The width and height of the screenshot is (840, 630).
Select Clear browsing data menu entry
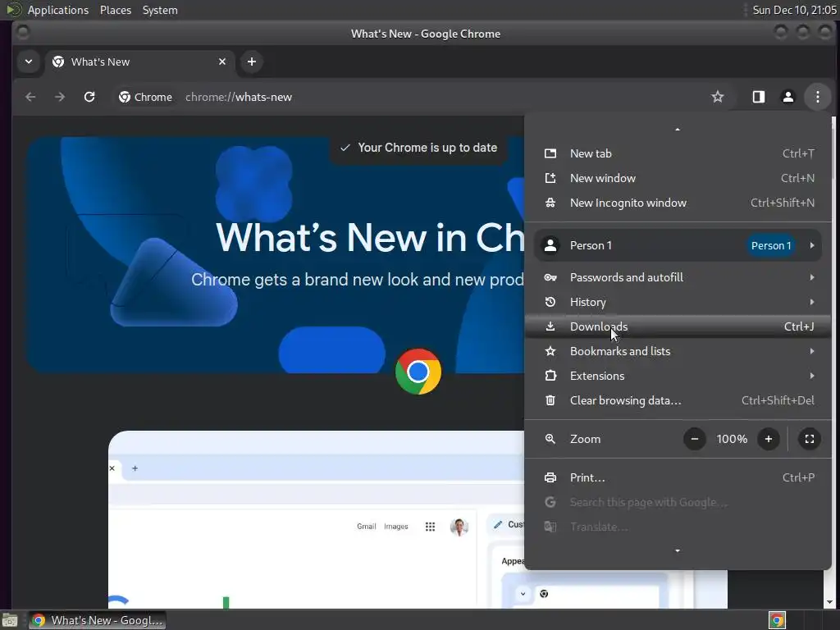[678, 400]
